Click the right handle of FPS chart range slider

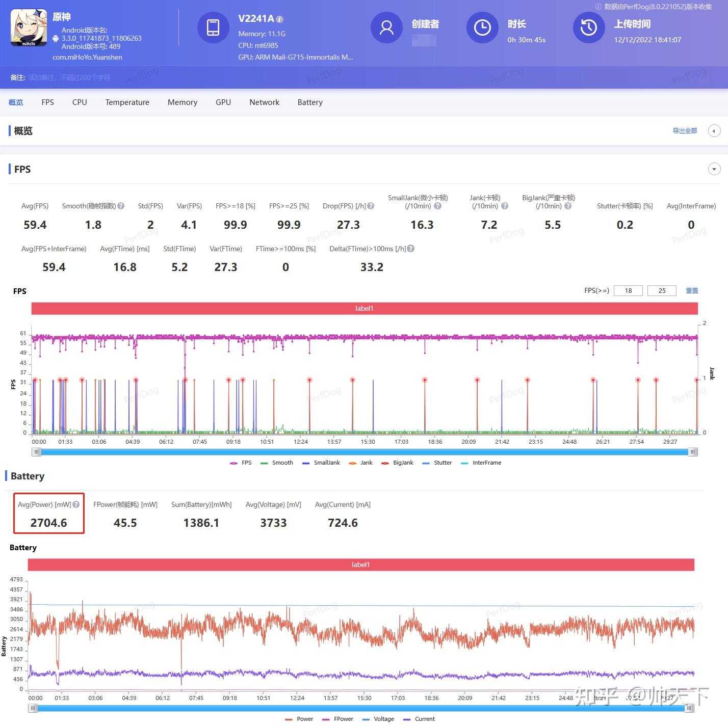tap(693, 452)
